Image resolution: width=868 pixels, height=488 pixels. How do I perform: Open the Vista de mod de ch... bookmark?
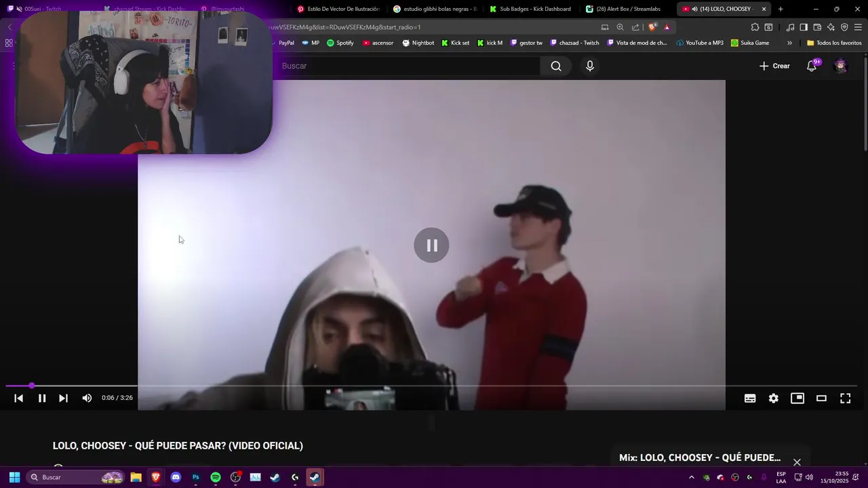tap(637, 43)
